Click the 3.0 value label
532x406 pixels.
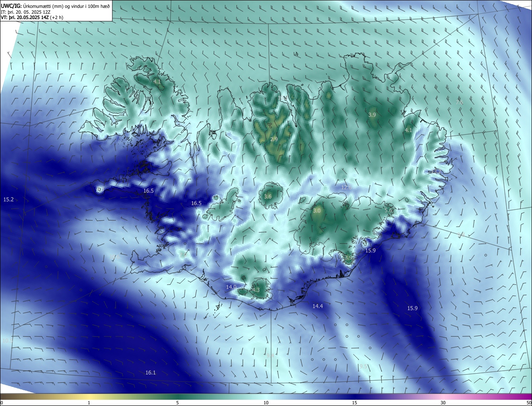pyautogui.click(x=317, y=211)
